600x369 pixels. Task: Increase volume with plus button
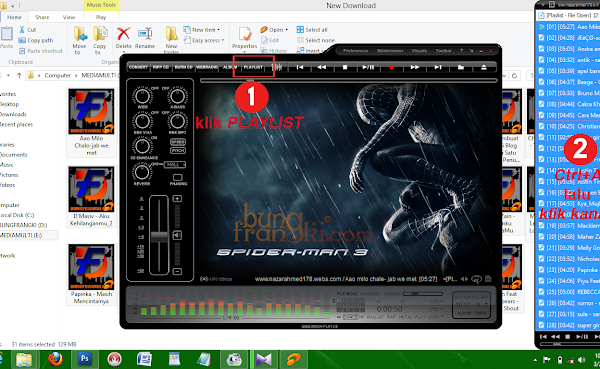click(177, 198)
